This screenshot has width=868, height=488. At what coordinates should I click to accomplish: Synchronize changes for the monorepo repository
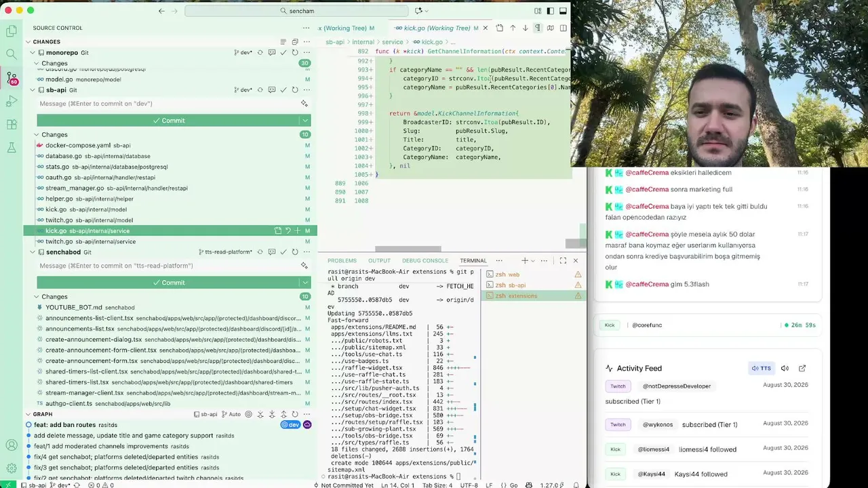(260, 52)
